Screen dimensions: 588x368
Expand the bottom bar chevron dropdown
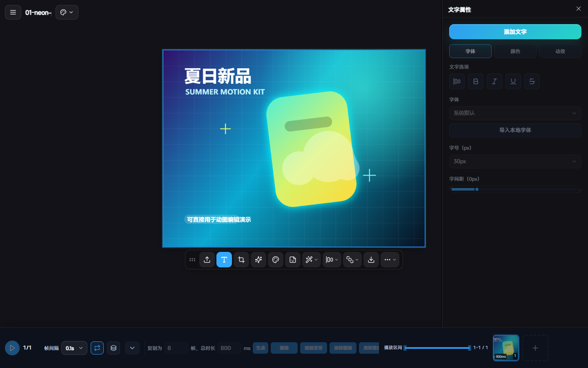coord(132,348)
